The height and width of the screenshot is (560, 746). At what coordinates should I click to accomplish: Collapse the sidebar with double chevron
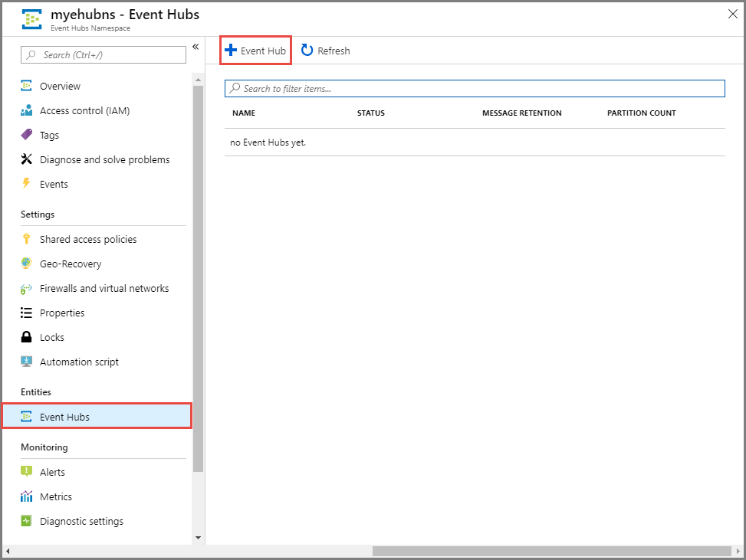coord(196,47)
